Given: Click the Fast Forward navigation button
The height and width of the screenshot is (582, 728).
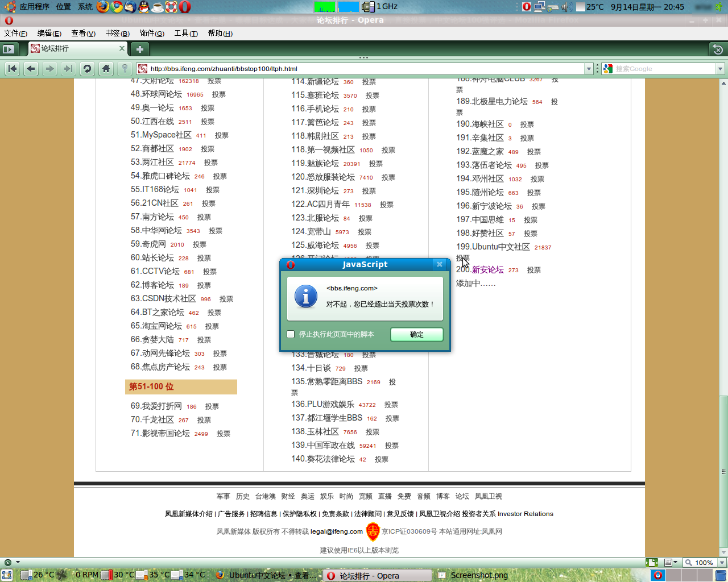Looking at the screenshot, I should [x=68, y=69].
